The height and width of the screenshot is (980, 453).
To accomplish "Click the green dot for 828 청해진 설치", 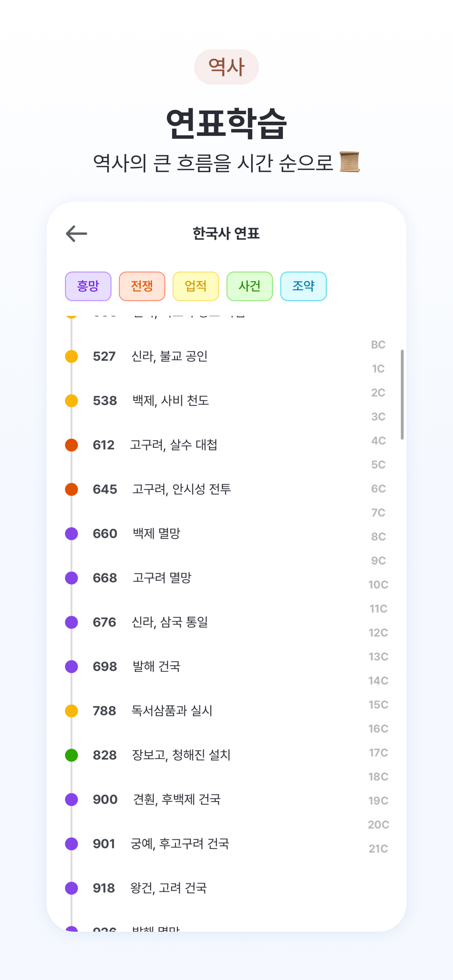I will pyautogui.click(x=72, y=755).
